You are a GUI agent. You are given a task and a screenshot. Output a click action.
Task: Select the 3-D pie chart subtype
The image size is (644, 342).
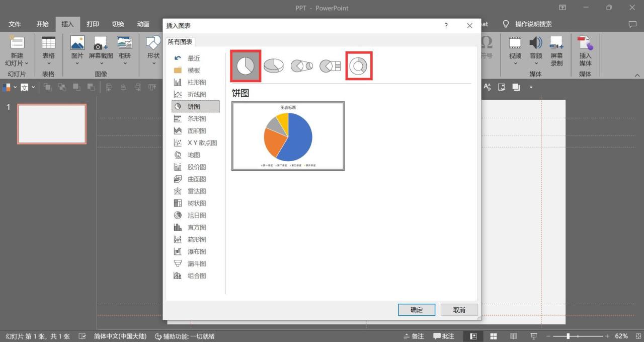274,66
